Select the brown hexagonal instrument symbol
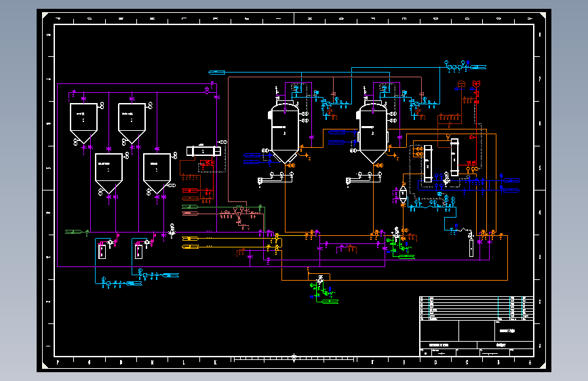Image resolution: width=588 pixels, height=381 pixels. [462, 83]
